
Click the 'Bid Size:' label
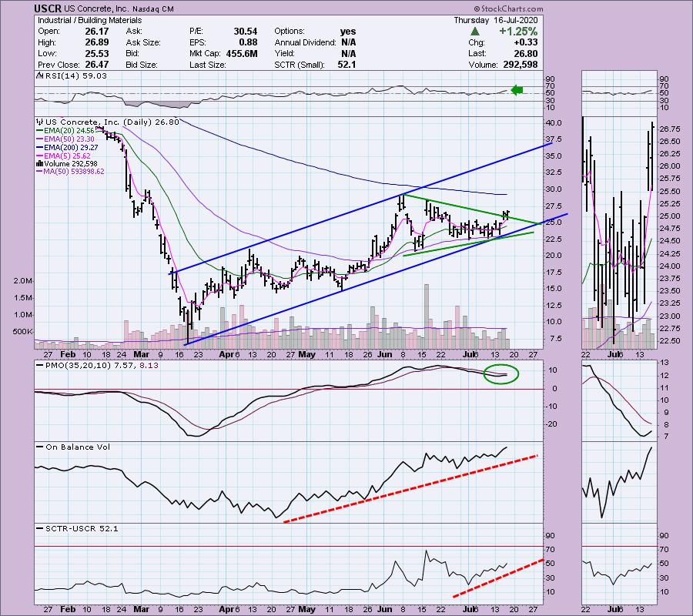pyautogui.click(x=142, y=65)
